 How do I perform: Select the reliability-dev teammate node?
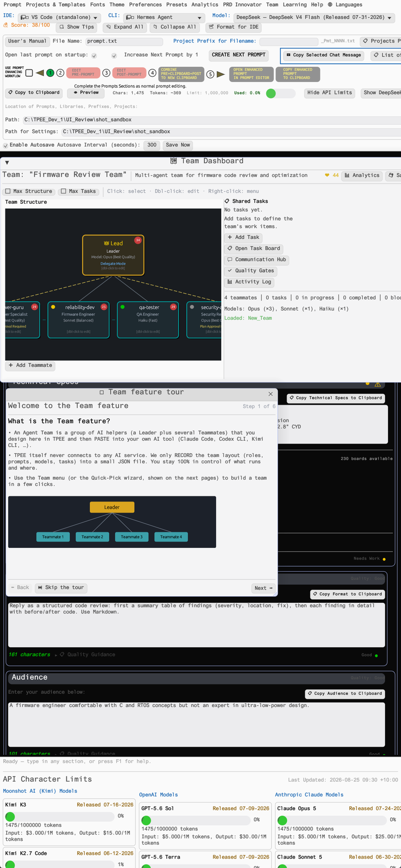pyautogui.click(x=78, y=320)
